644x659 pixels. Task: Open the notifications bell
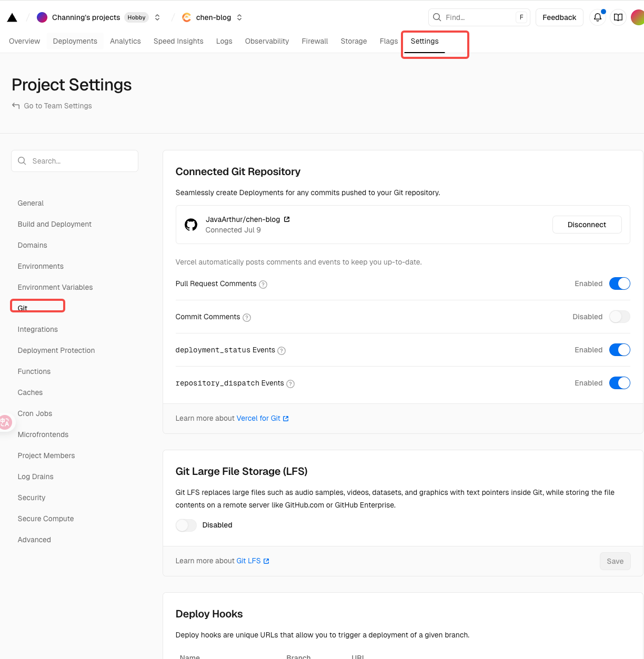pos(598,17)
